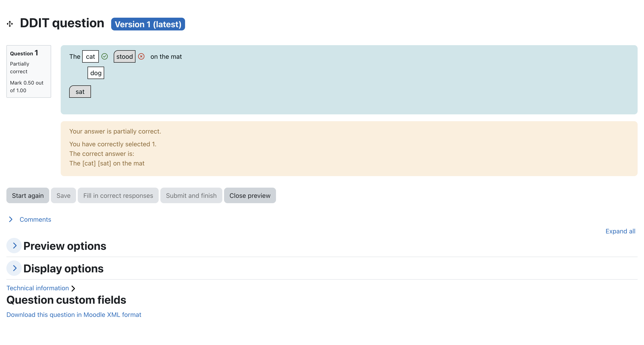Click 'You have correctly selected 1.' text
Viewport: 644px width, 345px height.
coord(113,144)
